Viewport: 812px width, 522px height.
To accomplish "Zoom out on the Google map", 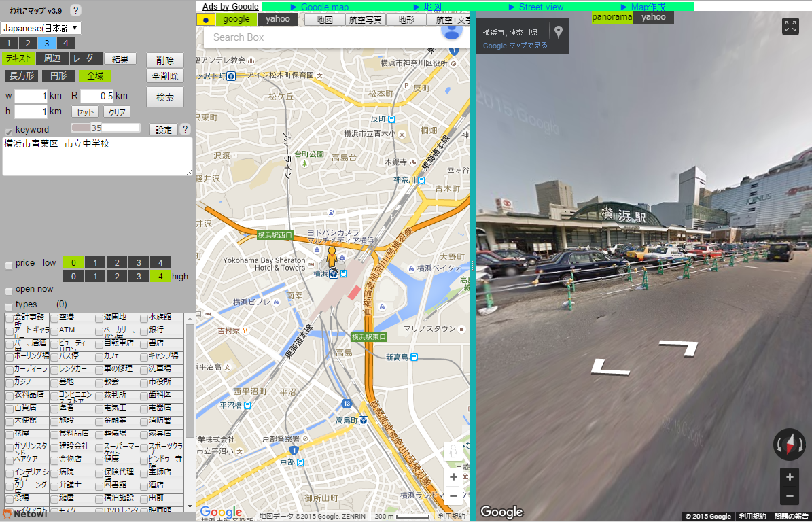I will [453, 495].
